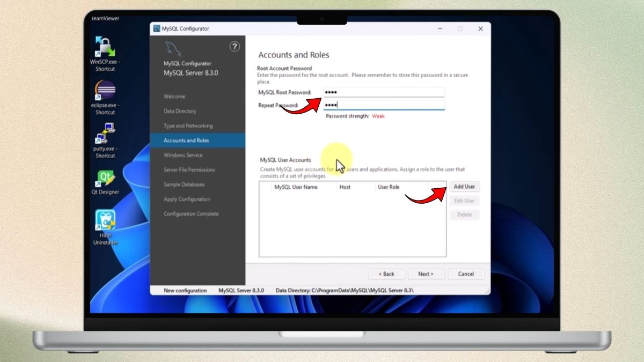Click the Weak password strength text
Image resolution: width=644 pixels, height=362 pixels.
(x=378, y=116)
